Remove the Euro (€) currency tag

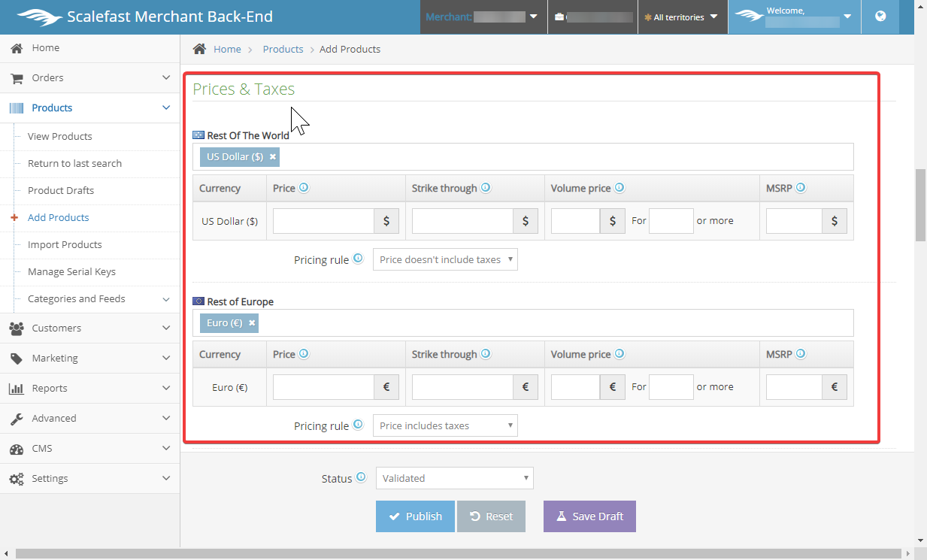pyautogui.click(x=252, y=322)
